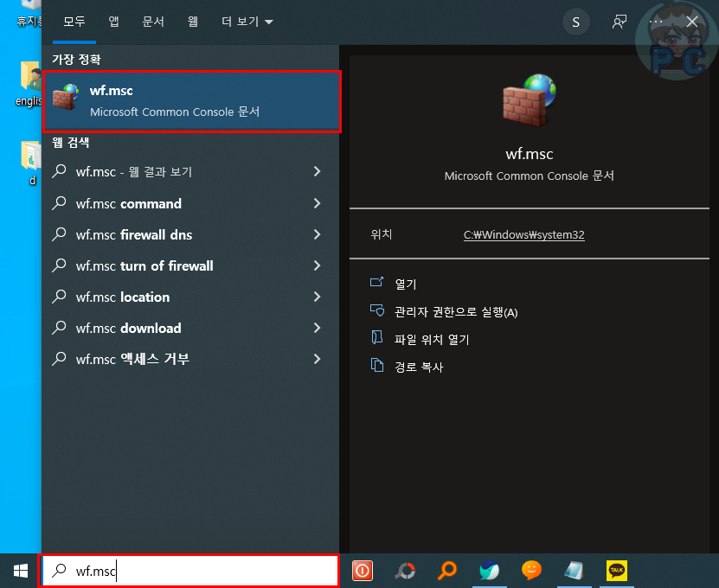Click the firewall icon beside wf.msc result
Viewport: 719px width, 588px height.
pyautogui.click(x=65, y=97)
